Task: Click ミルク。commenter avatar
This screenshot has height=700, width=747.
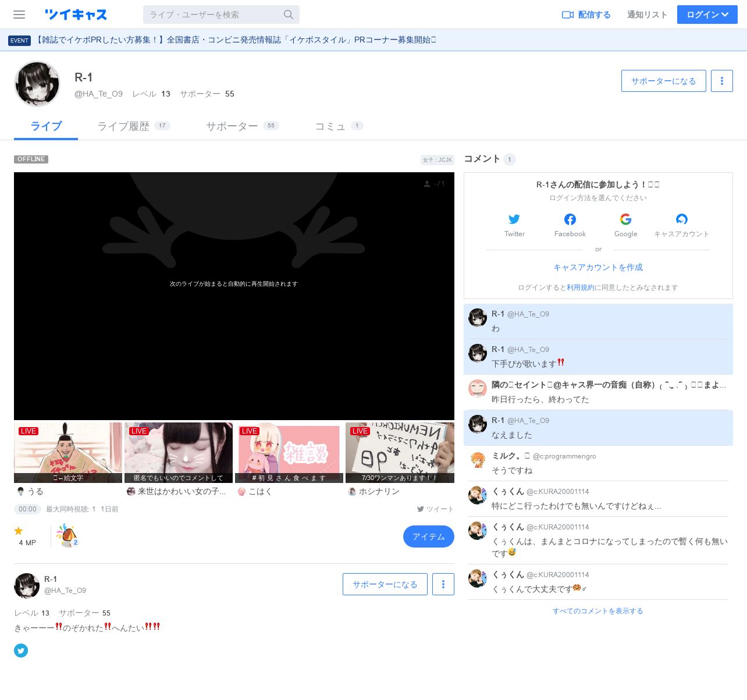Action: point(478,460)
